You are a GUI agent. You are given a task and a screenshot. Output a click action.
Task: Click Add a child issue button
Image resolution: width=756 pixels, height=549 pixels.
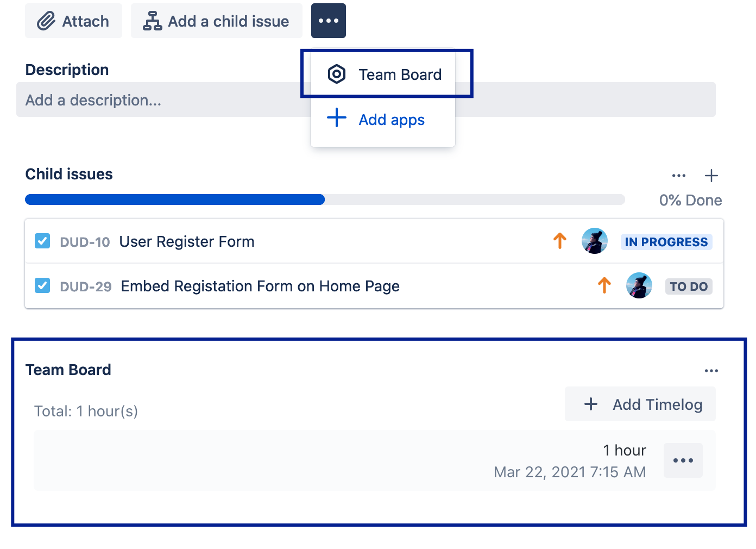point(216,21)
